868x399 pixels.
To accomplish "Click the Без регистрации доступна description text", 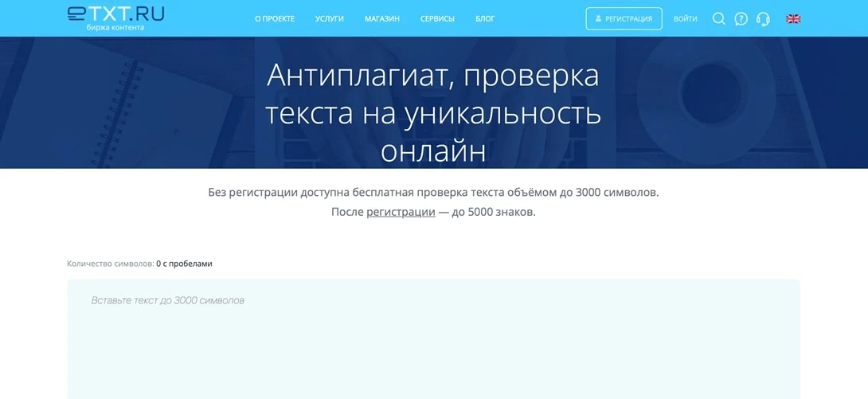I will (x=433, y=192).
